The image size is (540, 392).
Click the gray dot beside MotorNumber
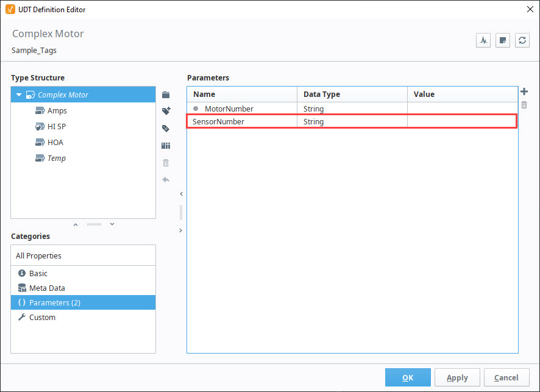[x=196, y=109]
